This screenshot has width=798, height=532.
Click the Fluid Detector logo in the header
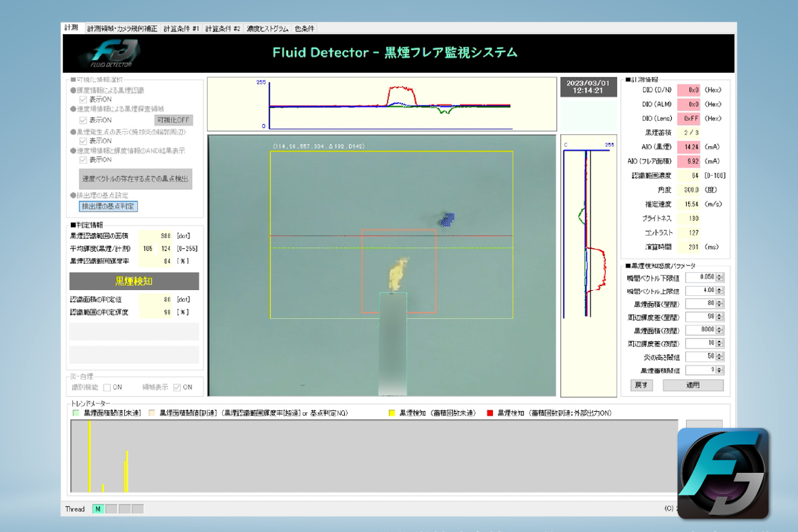tap(109, 53)
